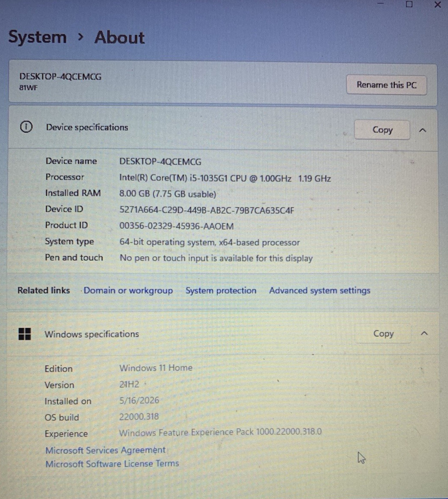Image resolution: width=448 pixels, height=499 pixels.
Task: Click the Edition value Windows 11 Home
Action: point(156,368)
